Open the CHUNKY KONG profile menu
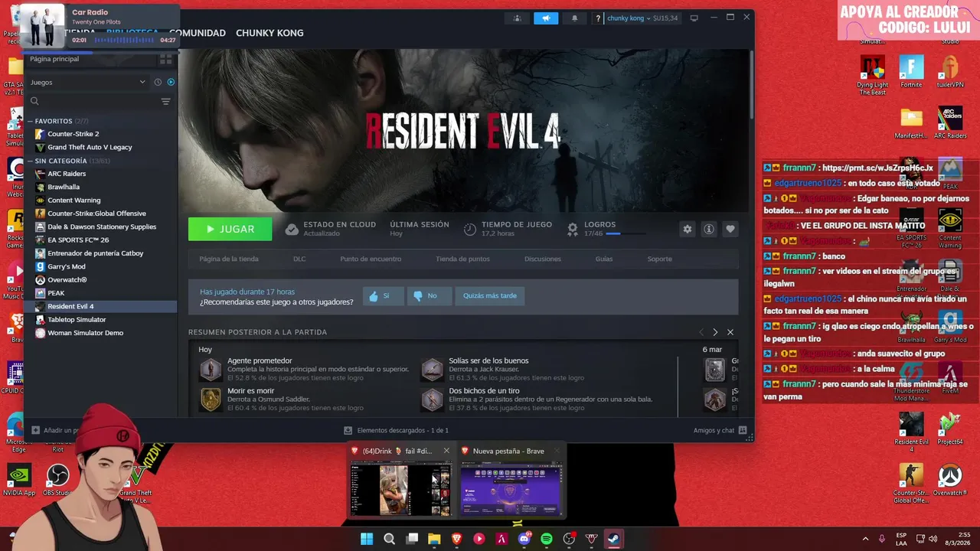The width and height of the screenshot is (980, 551). pyautogui.click(x=269, y=33)
